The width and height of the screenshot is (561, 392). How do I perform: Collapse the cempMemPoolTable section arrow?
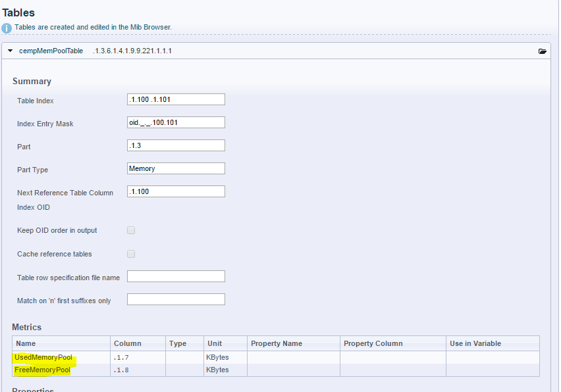tap(11, 51)
